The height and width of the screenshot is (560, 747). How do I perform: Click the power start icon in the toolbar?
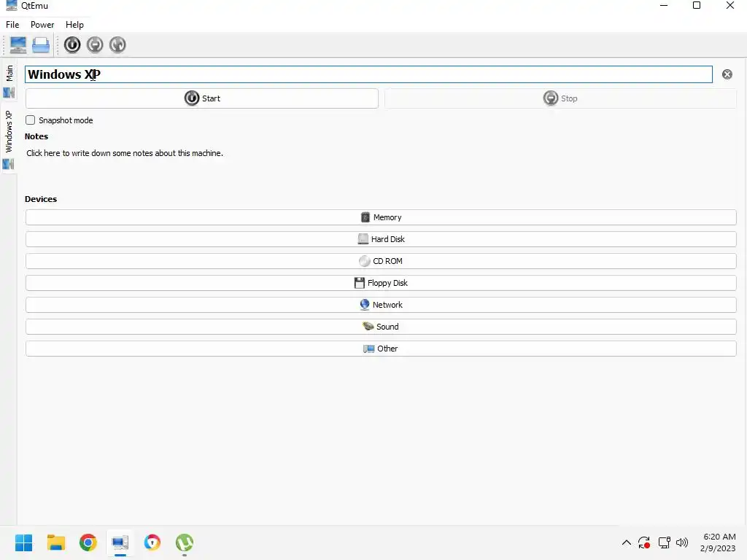(x=72, y=44)
